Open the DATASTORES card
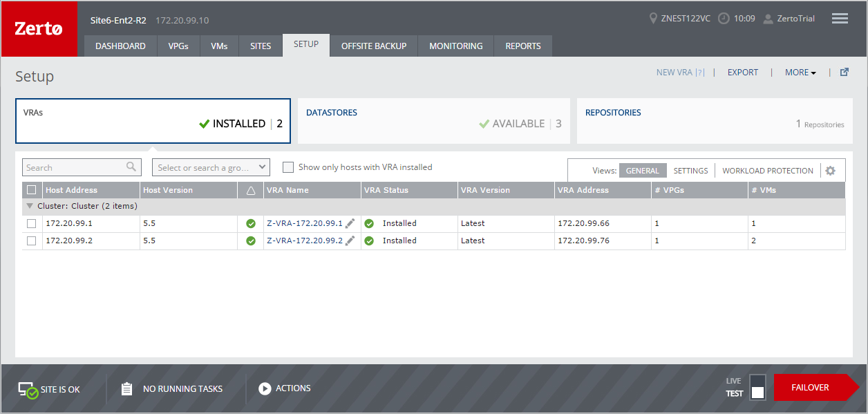The image size is (868, 414). pos(434,120)
